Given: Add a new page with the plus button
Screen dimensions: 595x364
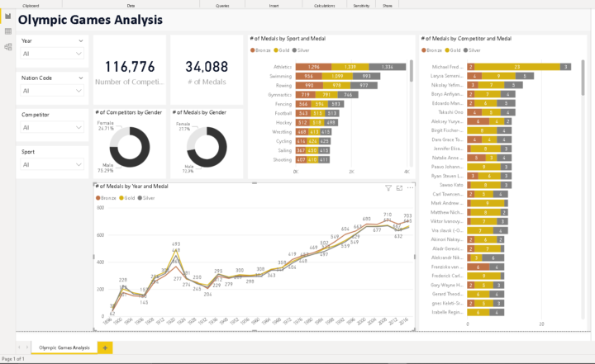Looking at the screenshot, I should [x=105, y=347].
